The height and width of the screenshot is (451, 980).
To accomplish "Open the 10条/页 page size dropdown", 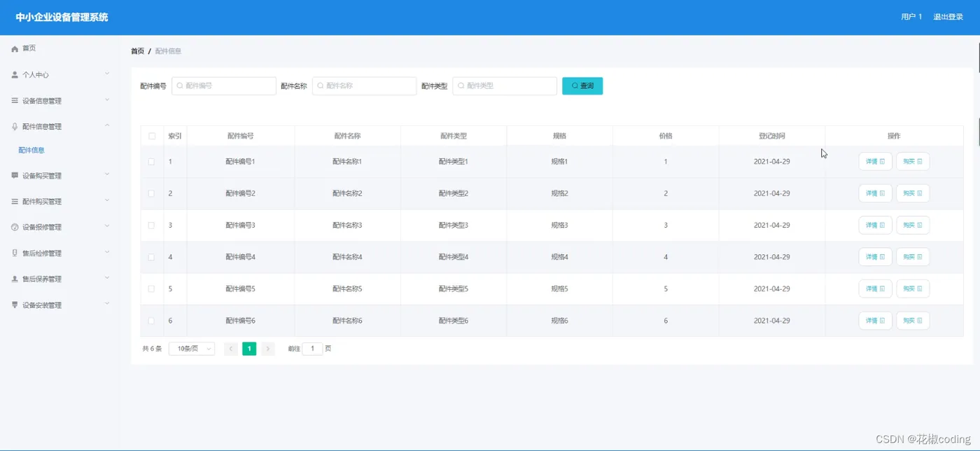I will pos(192,349).
